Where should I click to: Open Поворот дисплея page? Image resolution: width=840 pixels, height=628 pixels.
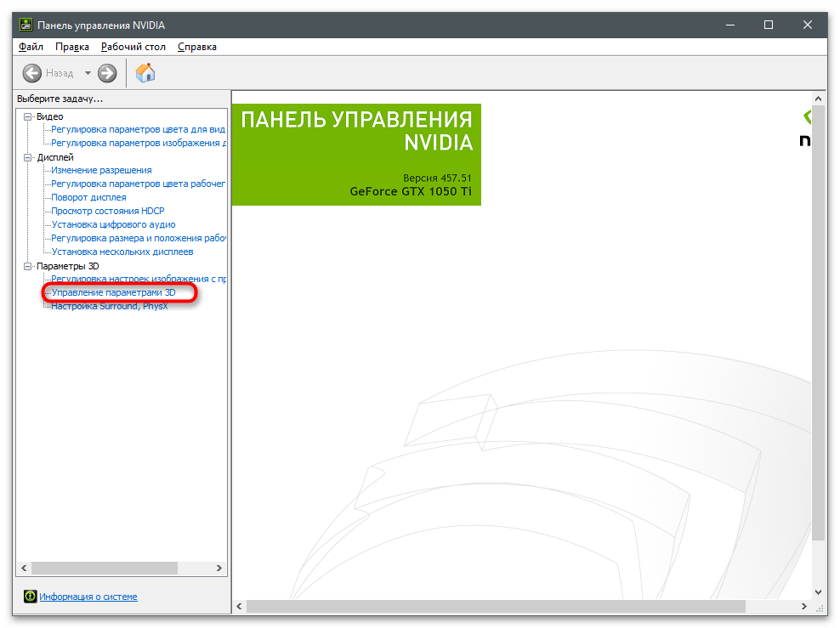click(88, 197)
